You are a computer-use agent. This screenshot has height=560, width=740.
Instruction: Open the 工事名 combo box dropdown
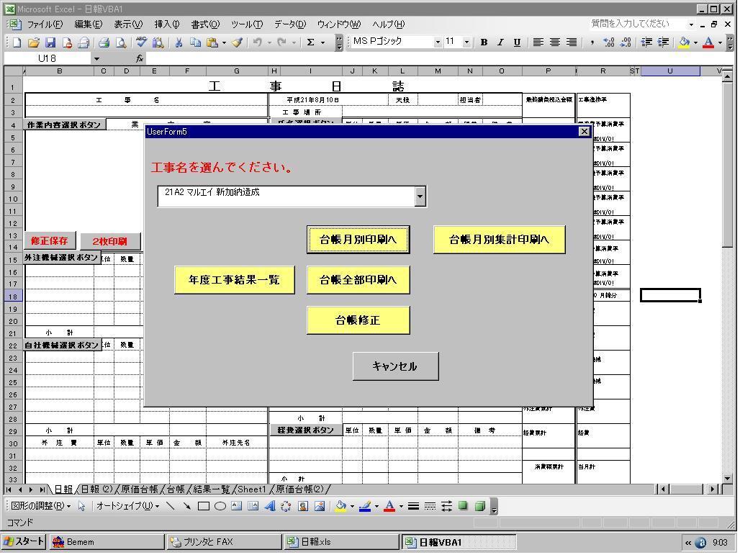420,196
